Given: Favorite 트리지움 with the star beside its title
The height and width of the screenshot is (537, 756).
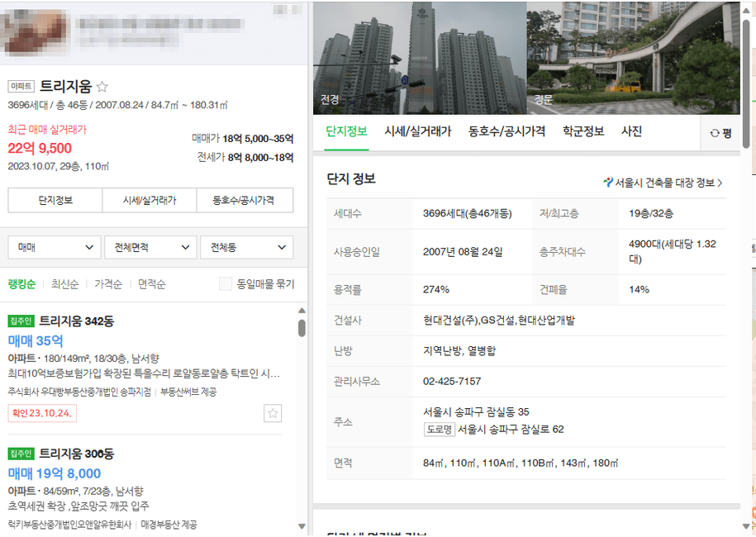Looking at the screenshot, I should pyautogui.click(x=102, y=87).
